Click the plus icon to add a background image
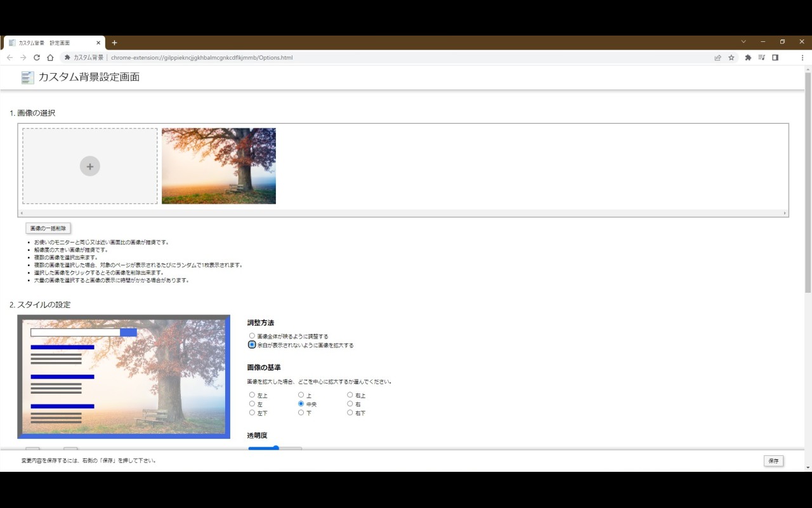This screenshot has width=812, height=508. click(x=89, y=166)
